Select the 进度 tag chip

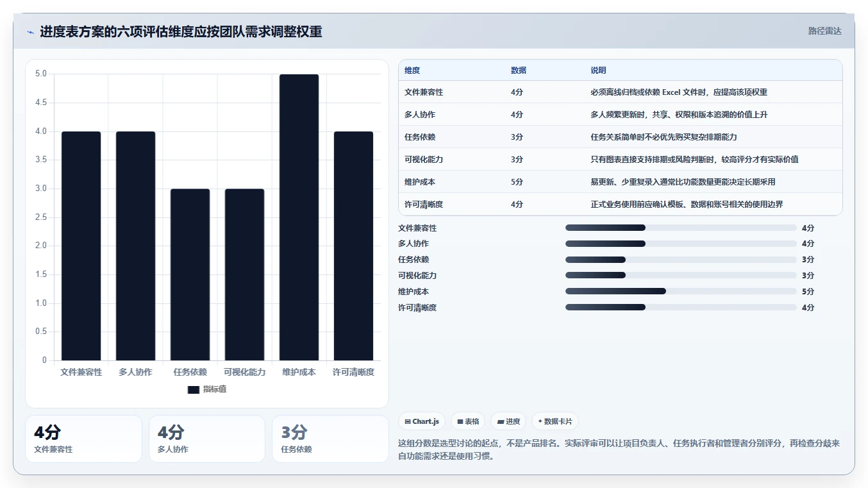(x=508, y=421)
